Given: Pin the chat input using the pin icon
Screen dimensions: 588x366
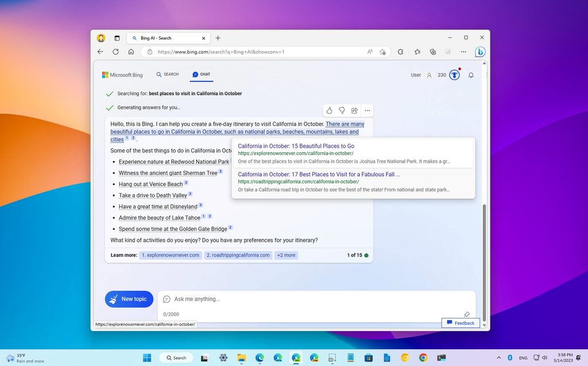Looking at the screenshot, I should (467, 314).
